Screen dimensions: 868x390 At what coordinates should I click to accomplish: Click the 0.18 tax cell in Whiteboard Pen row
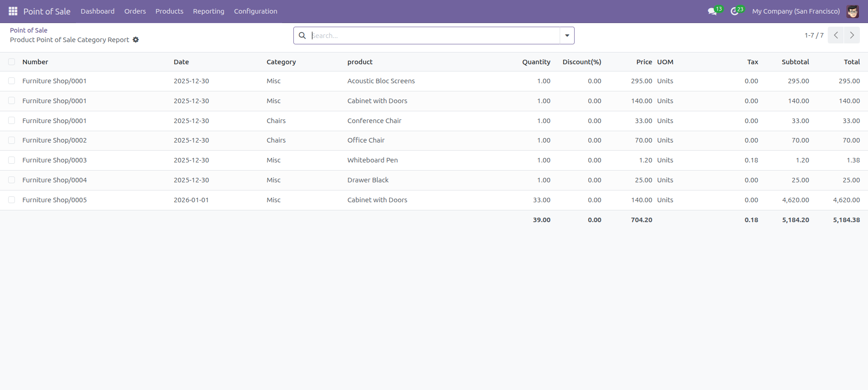pyautogui.click(x=751, y=160)
